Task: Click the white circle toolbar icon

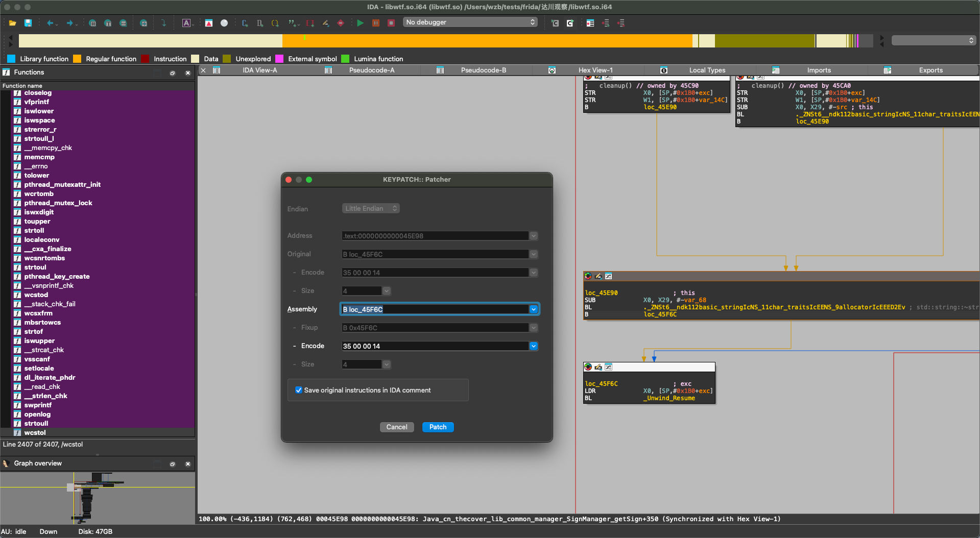Action: 224,23
